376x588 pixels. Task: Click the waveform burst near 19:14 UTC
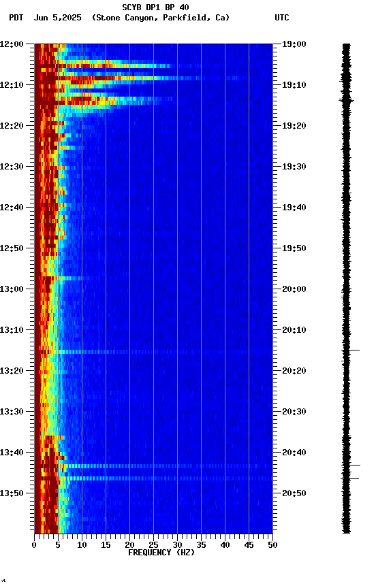point(346,100)
